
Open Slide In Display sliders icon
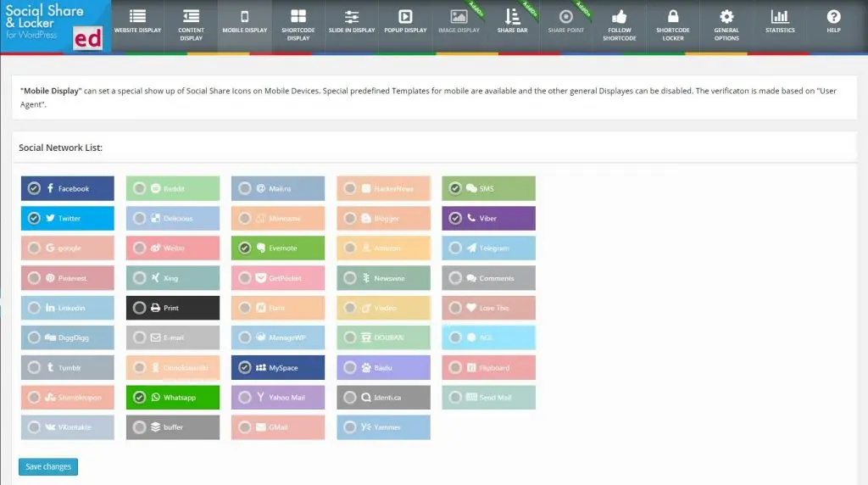[352, 17]
